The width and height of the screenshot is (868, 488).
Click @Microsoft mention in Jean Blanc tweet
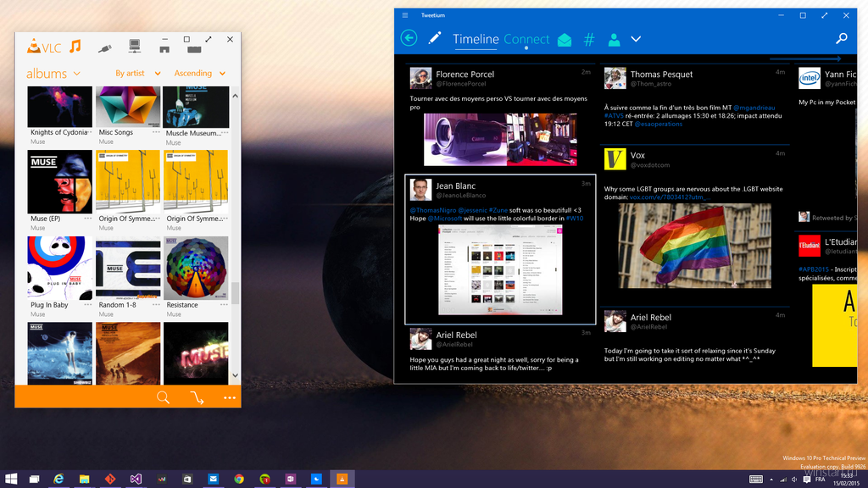point(444,218)
